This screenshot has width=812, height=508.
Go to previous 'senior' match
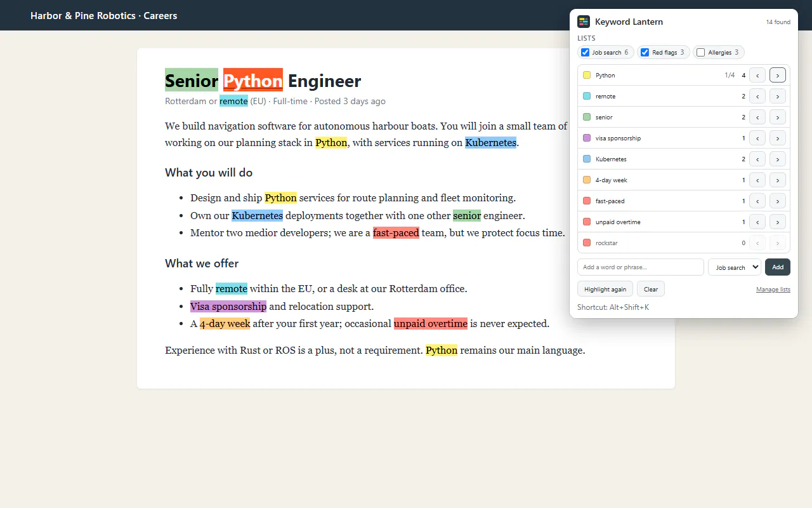[x=757, y=117]
